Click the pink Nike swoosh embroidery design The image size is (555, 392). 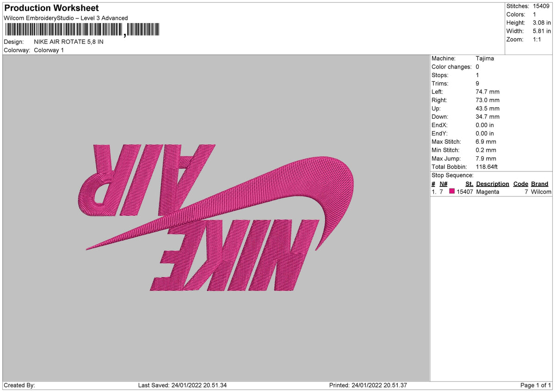click(221, 203)
